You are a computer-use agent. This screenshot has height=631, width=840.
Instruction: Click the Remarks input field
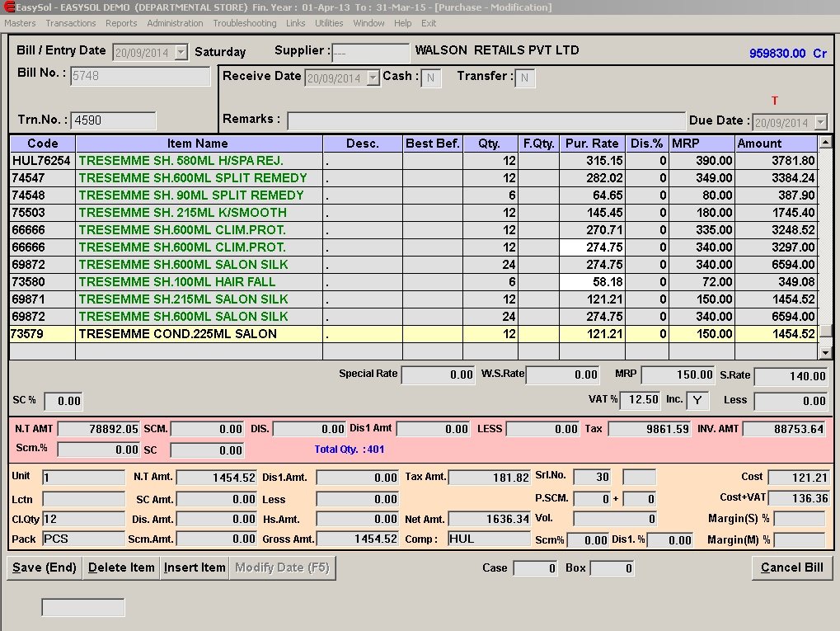[x=486, y=120]
